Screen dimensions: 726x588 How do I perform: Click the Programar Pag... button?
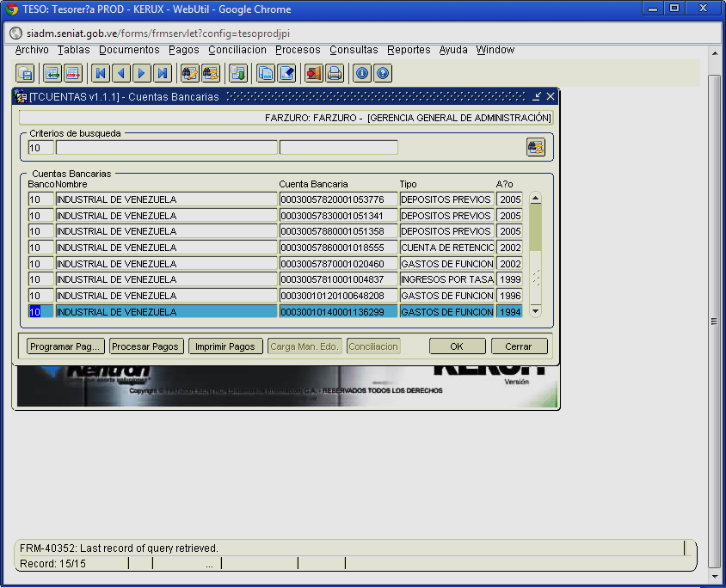click(65, 346)
